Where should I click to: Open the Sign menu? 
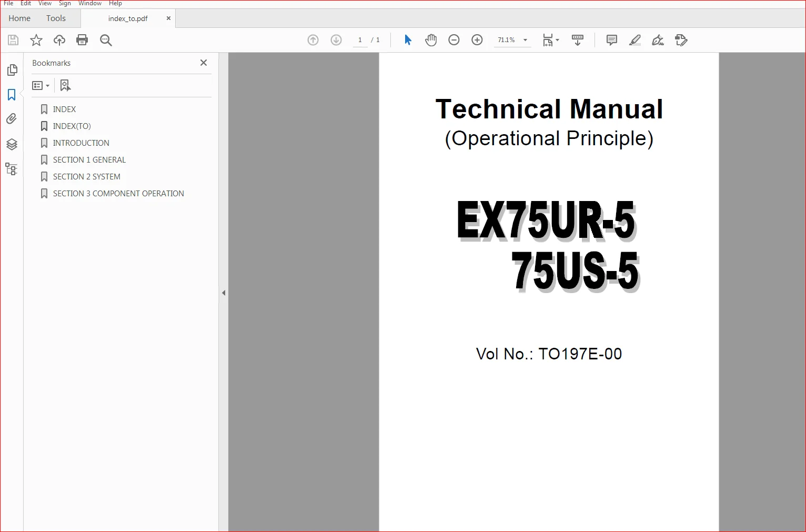click(65, 3)
